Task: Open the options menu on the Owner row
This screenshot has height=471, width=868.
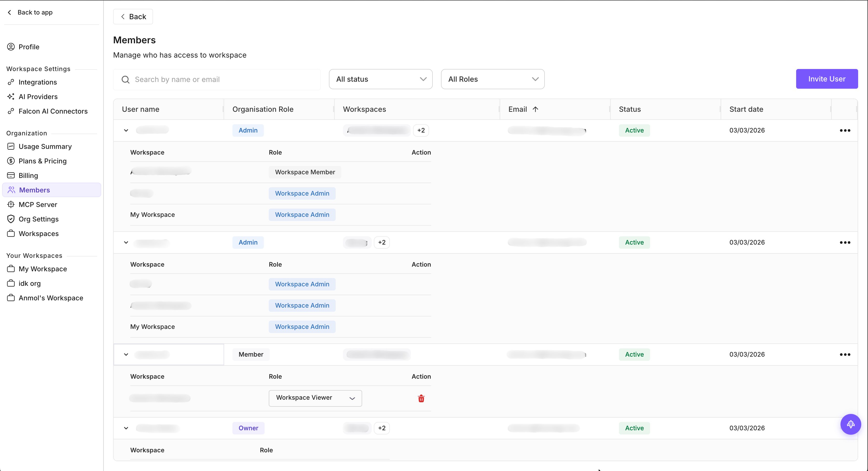Action: [845, 428]
